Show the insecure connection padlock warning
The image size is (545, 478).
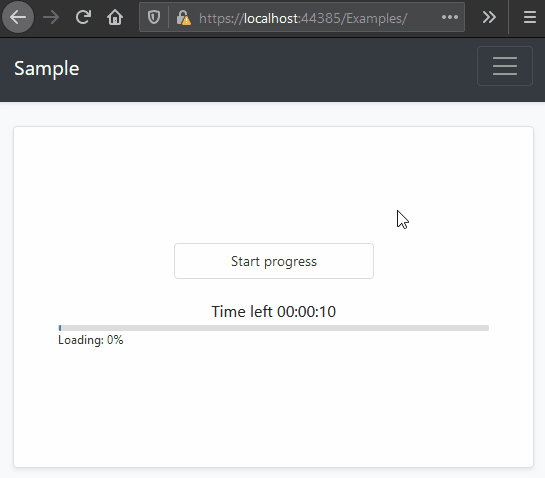pos(184,17)
